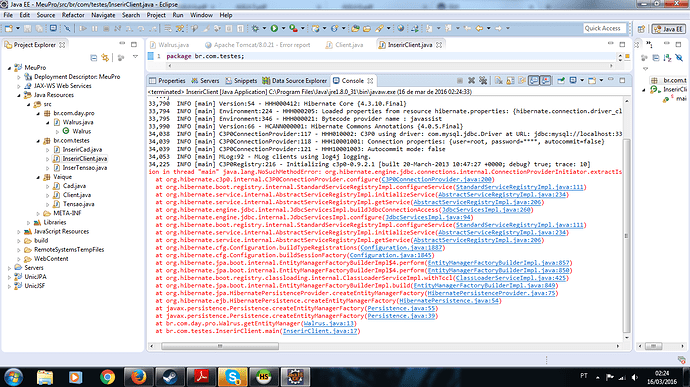Open Project Explorer View Menu triangle

click(135, 57)
